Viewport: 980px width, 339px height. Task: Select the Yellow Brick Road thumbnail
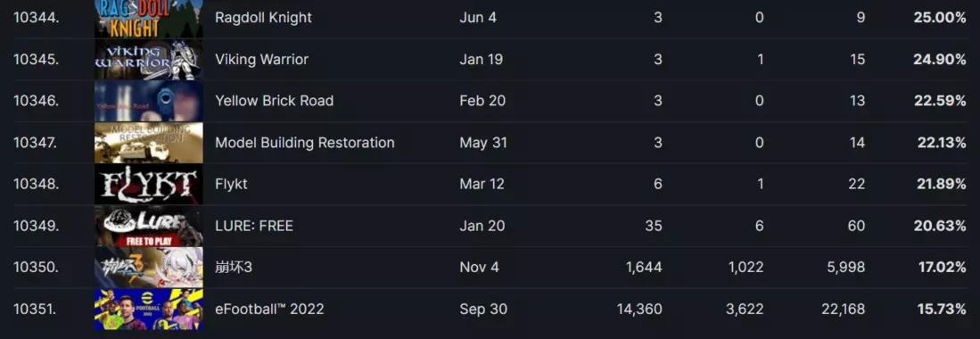(149, 101)
